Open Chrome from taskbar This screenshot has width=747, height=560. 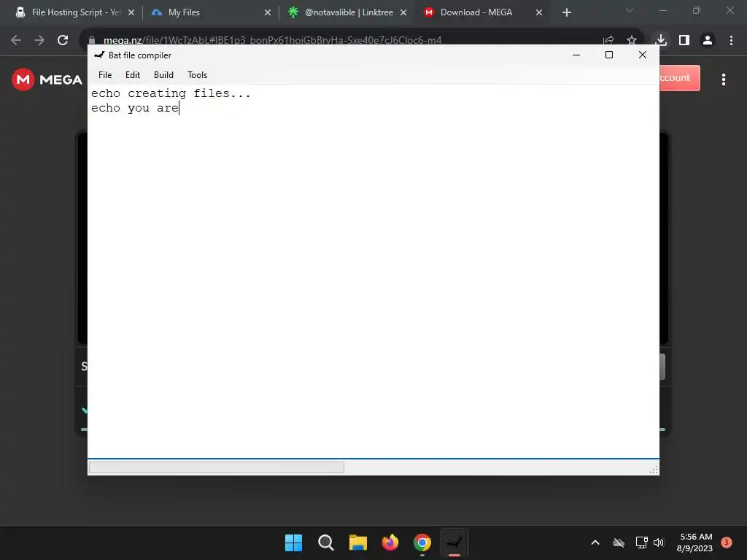(422, 542)
